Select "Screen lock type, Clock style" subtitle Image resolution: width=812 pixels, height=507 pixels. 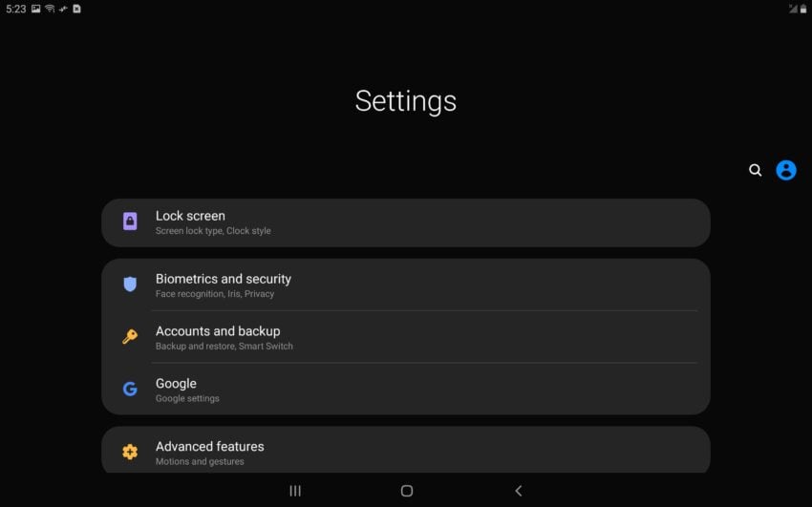point(213,231)
